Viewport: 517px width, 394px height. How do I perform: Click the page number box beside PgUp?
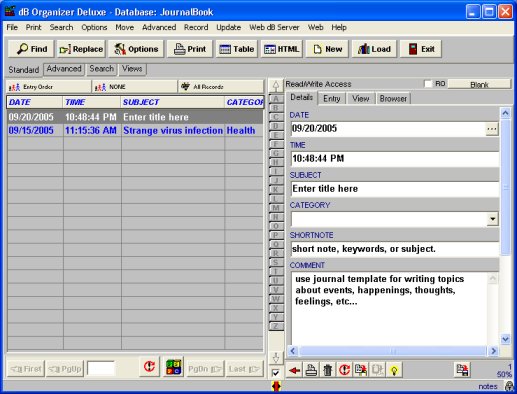click(x=101, y=369)
